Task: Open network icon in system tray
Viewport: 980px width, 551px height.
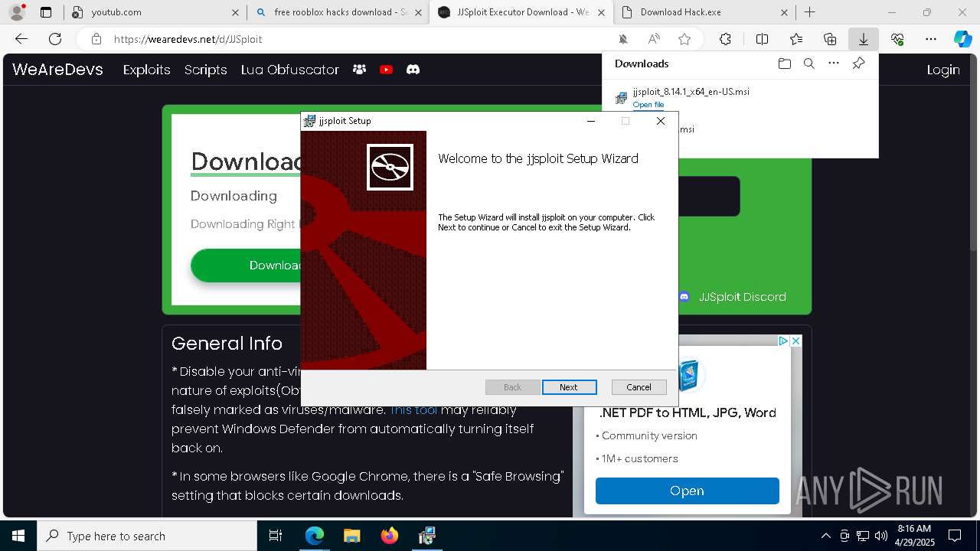Action: pyautogui.click(x=863, y=536)
